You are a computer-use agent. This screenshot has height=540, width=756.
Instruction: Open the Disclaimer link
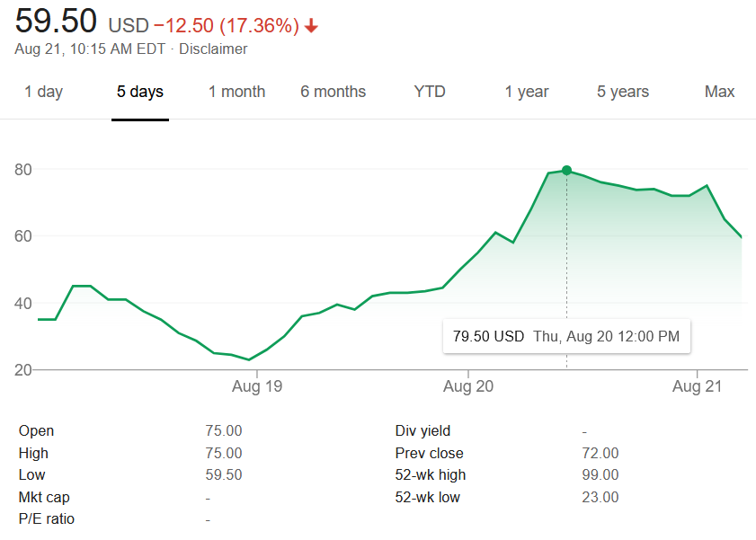(213, 49)
